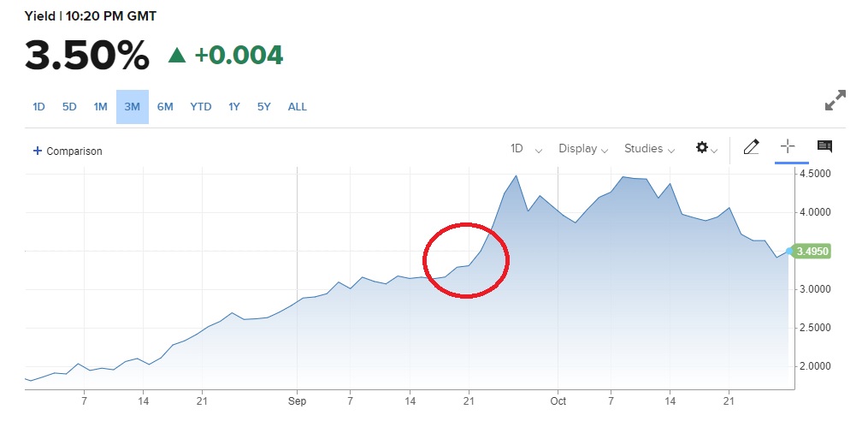Open the chart comments icon

[825, 146]
